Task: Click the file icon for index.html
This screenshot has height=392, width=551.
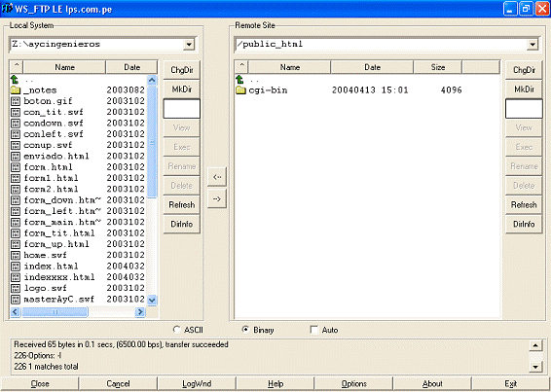Action: tap(16, 267)
